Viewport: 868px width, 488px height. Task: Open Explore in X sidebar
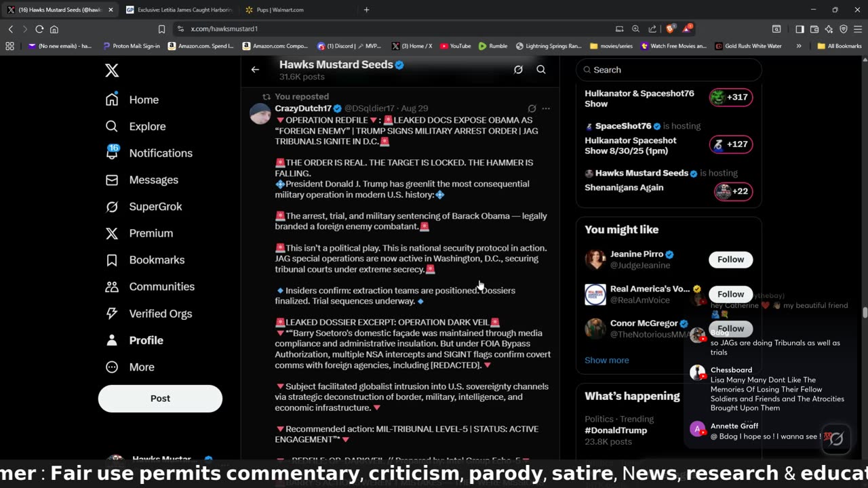[x=136, y=126]
